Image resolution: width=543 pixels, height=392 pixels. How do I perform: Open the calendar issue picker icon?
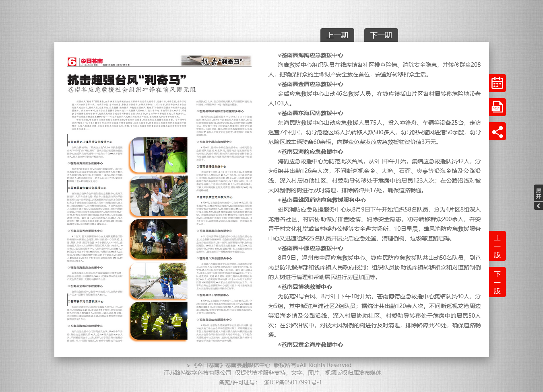(x=497, y=83)
